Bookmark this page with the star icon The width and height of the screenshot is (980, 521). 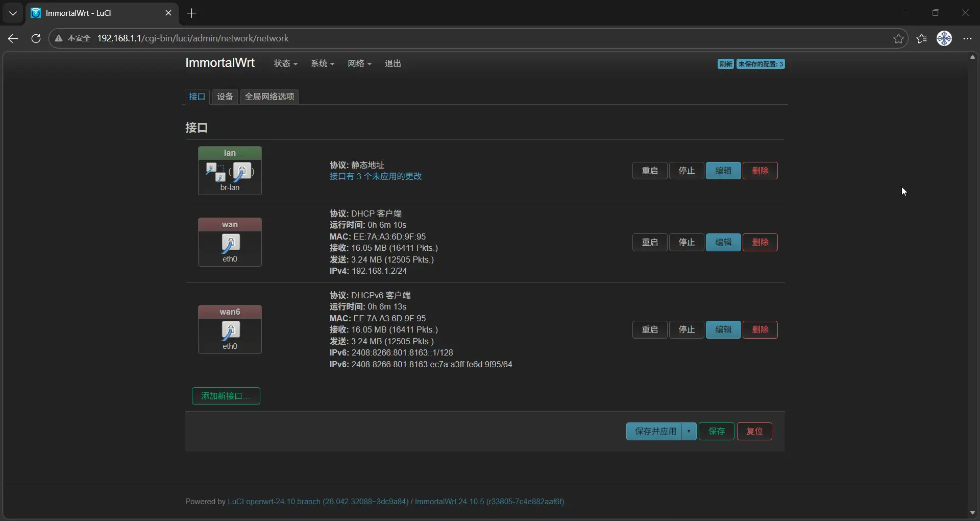(898, 39)
